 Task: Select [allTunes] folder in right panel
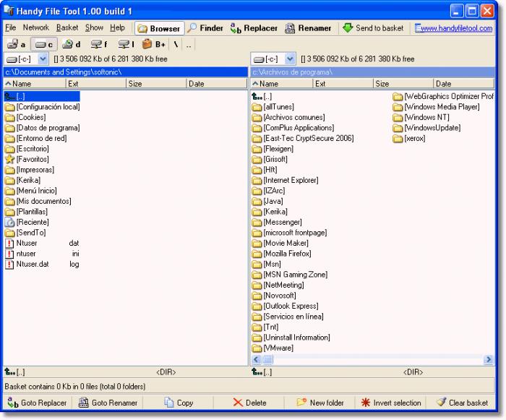point(273,107)
